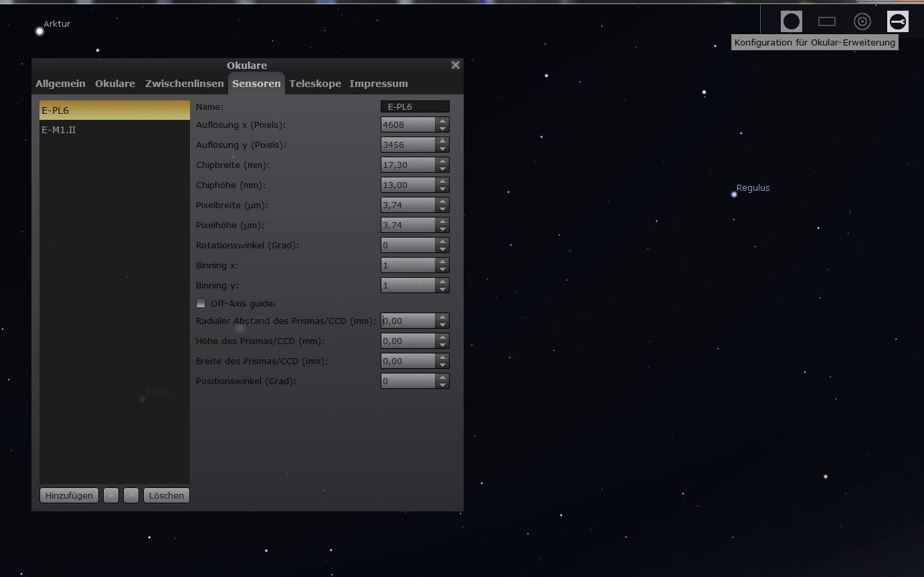Click the Löschen button to remove the sensor
The image size is (924, 577).
click(x=167, y=495)
